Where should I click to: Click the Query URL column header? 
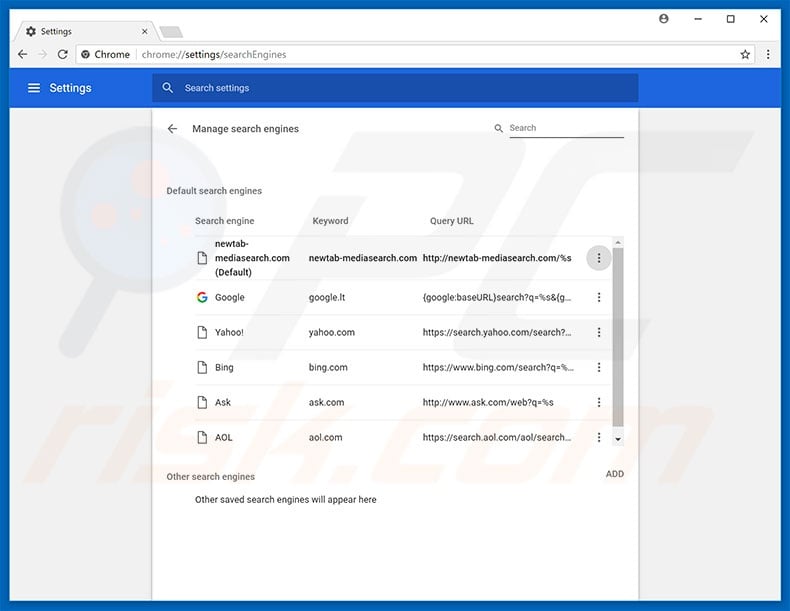click(451, 221)
